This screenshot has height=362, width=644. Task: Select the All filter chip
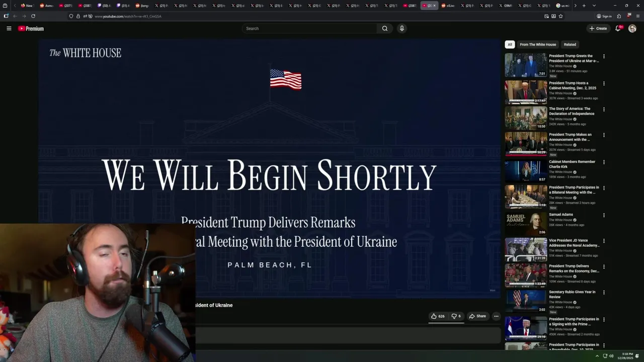(510, 44)
